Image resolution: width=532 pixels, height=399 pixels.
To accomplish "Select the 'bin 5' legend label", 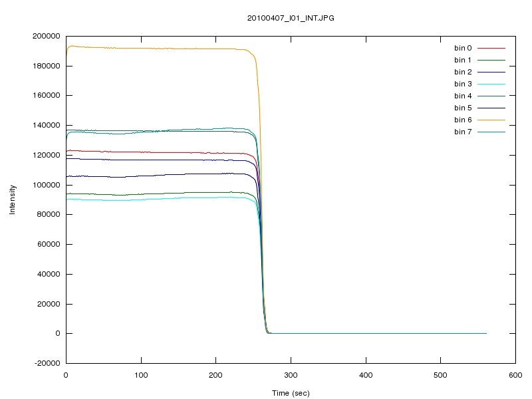I will click(463, 108).
